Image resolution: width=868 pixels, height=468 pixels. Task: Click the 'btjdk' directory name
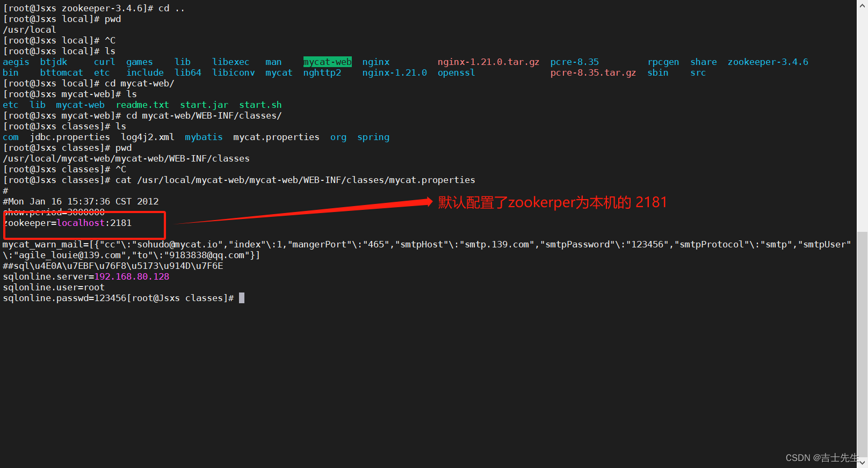[54, 62]
